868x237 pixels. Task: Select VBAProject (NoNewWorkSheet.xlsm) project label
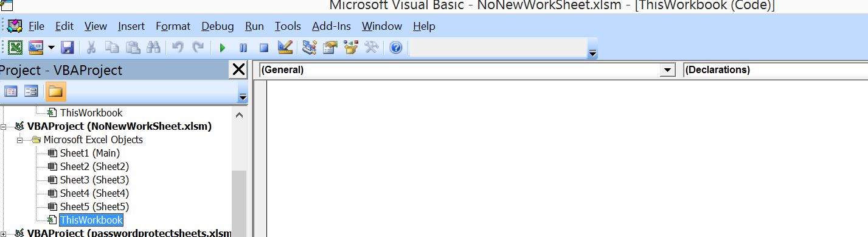point(119,126)
